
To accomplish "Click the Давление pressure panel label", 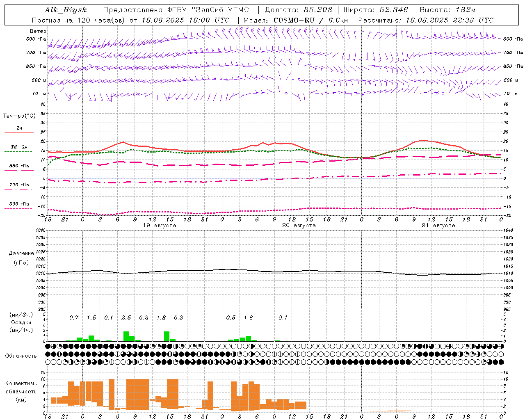I will (x=21, y=253).
